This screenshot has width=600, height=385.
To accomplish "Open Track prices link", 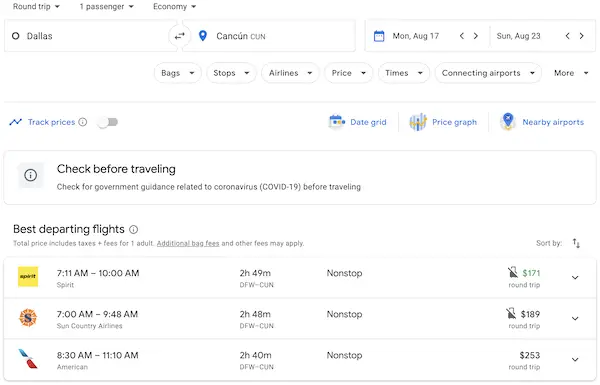I will (51, 122).
